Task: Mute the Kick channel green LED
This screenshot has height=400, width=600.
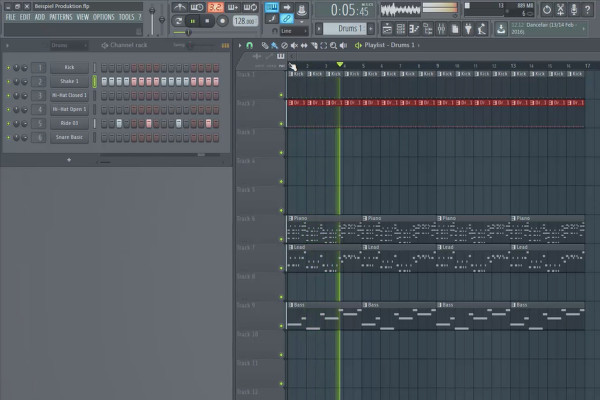Action: click(x=8, y=68)
